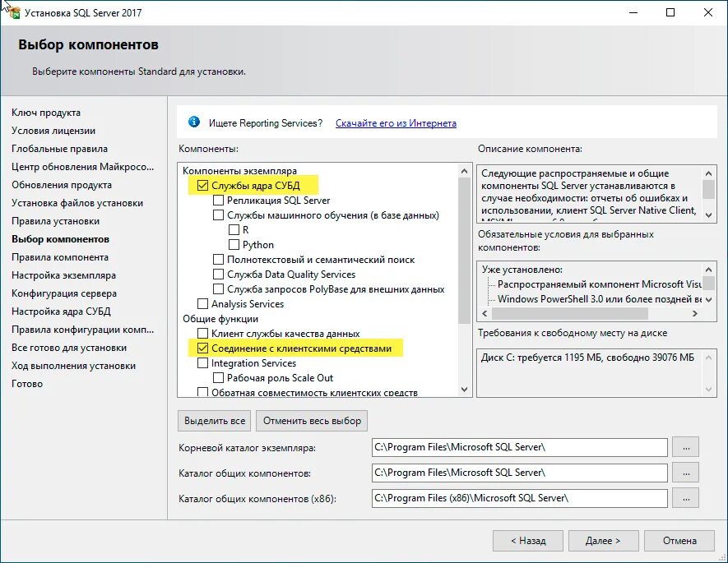Enable Рабочая роль Scale Out checkbox

218,378
